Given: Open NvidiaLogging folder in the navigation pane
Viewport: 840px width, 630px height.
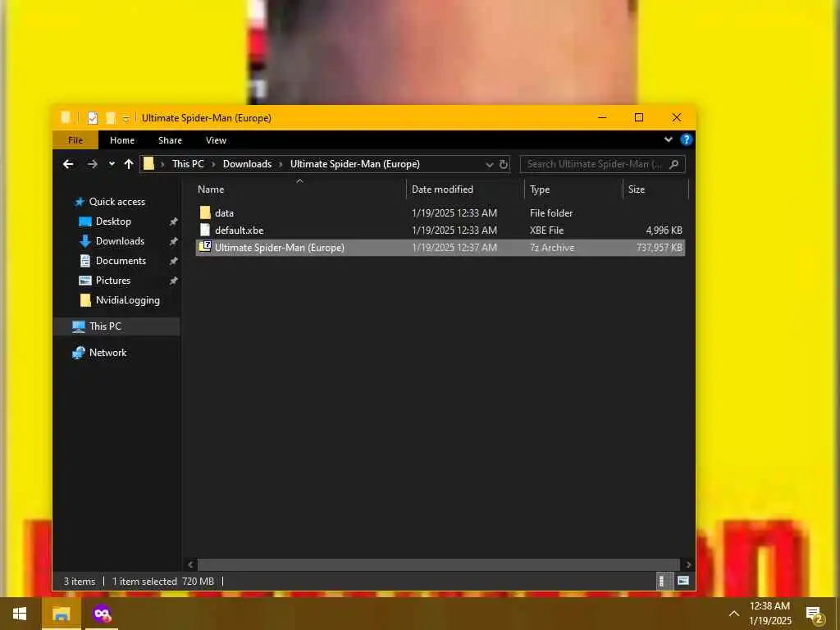Looking at the screenshot, I should (127, 300).
